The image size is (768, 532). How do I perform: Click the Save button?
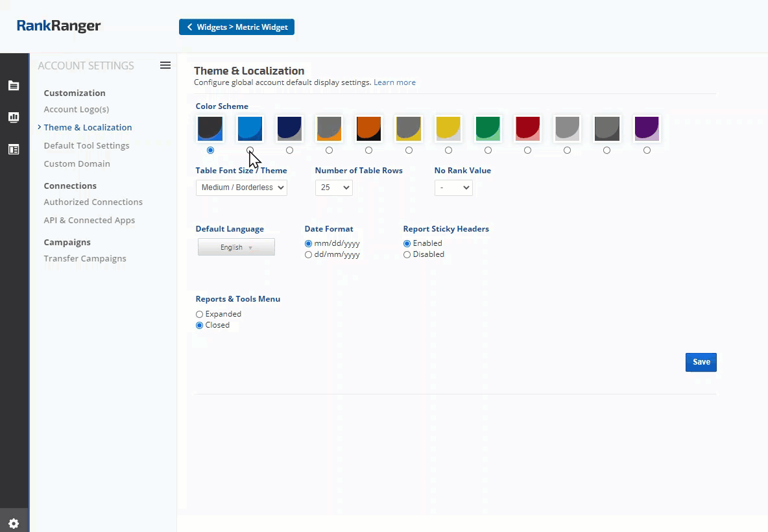coord(701,362)
